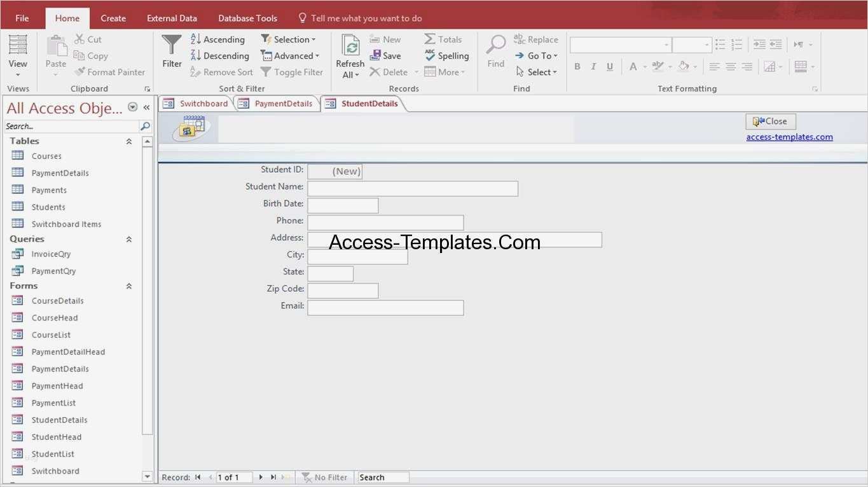Image resolution: width=868 pixels, height=487 pixels.
Task: Open the Font Color swatch dropdown
Action: [645, 66]
